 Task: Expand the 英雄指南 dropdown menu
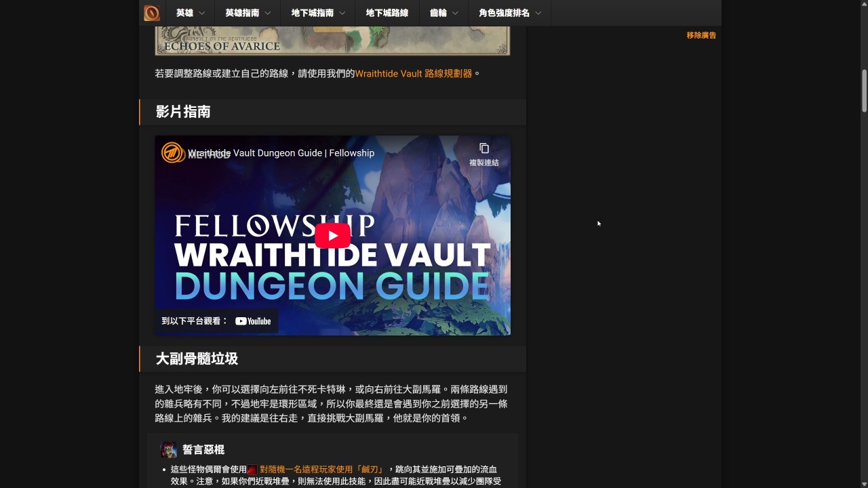click(x=248, y=13)
